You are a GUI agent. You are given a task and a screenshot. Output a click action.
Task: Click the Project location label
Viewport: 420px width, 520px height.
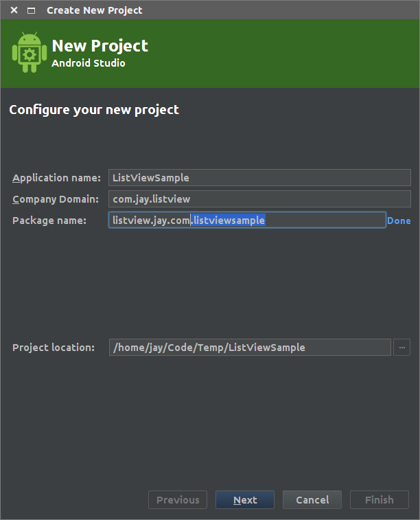pyautogui.click(x=54, y=347)
